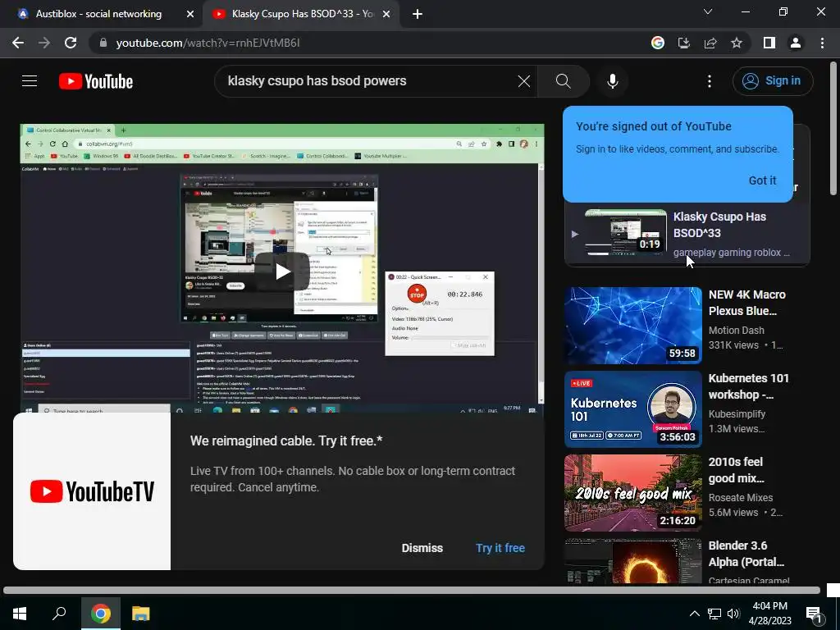Bookmark this page with the star

pos(737,43)
